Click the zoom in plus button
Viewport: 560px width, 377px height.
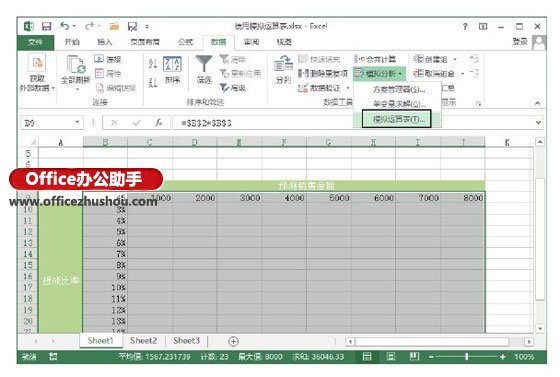coord(502,357)
